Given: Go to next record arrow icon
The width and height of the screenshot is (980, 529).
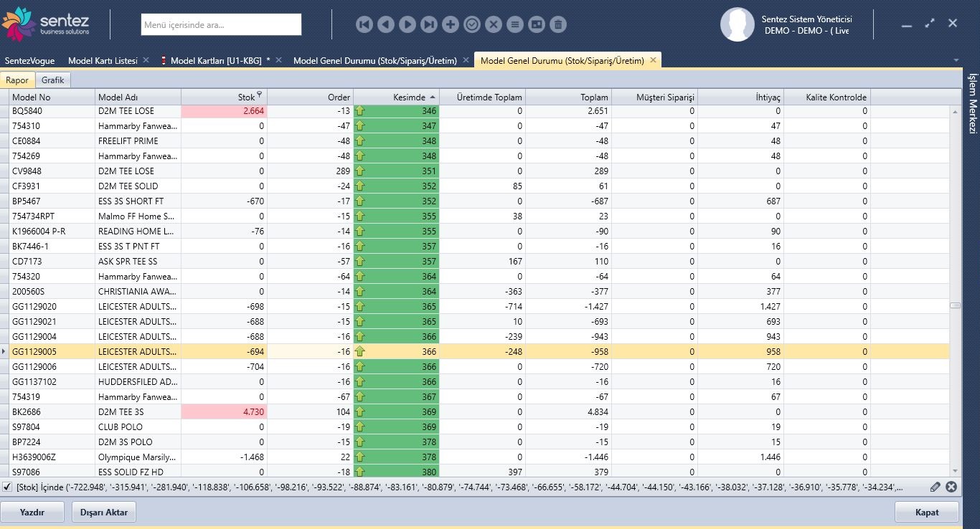Looking at the screenshot, I should (407, 24).
